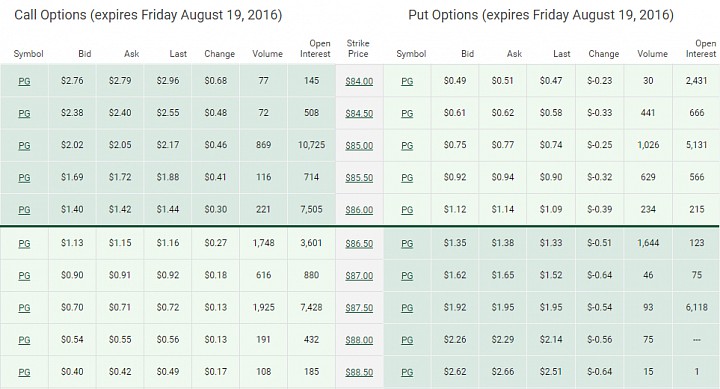Viewport: 720px width, 389px height.
Task: Click the Strike Price column header
Action: [x=358, y=48]
